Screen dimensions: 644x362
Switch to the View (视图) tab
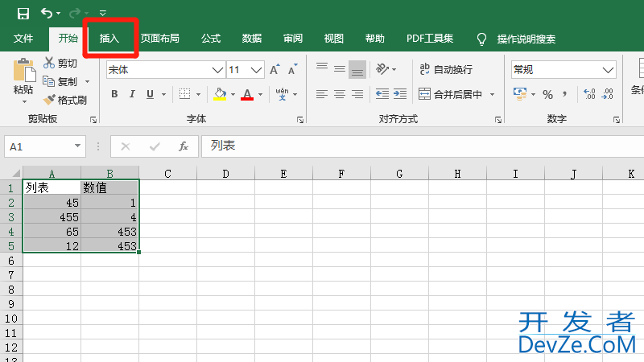pos(333,39)
